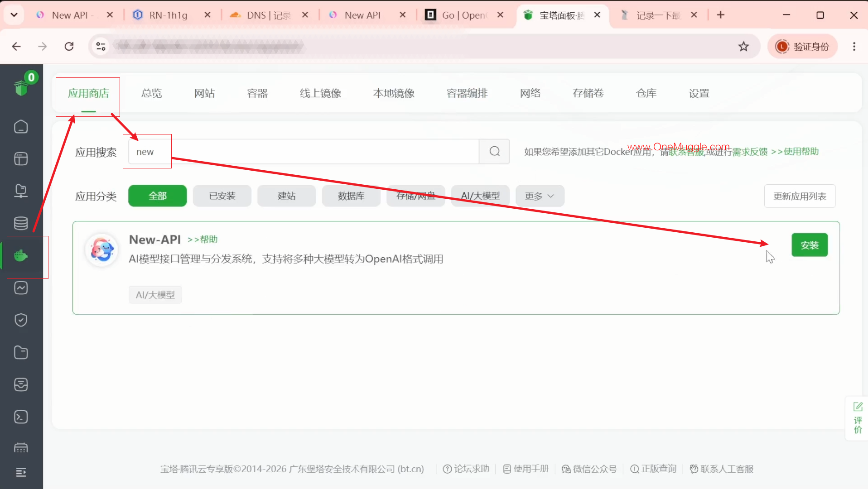The height and width of the screenshot is (489, 868).
Task: Switch to the 总览 tab
Action: 151,93
